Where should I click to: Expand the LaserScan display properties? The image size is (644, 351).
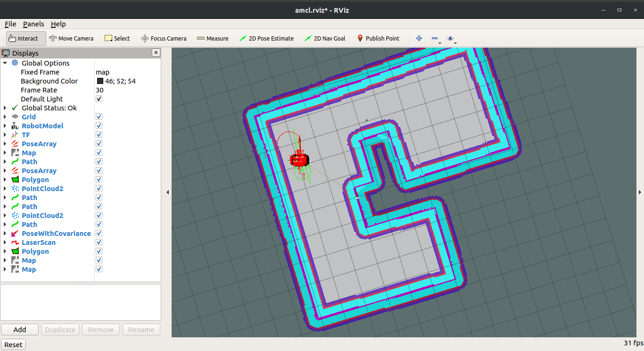[5, 242]
